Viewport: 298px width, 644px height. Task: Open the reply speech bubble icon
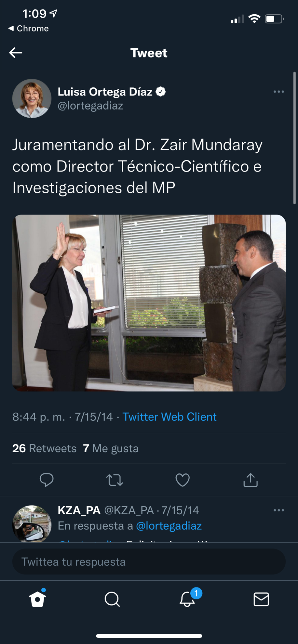(x=47, y=480)
